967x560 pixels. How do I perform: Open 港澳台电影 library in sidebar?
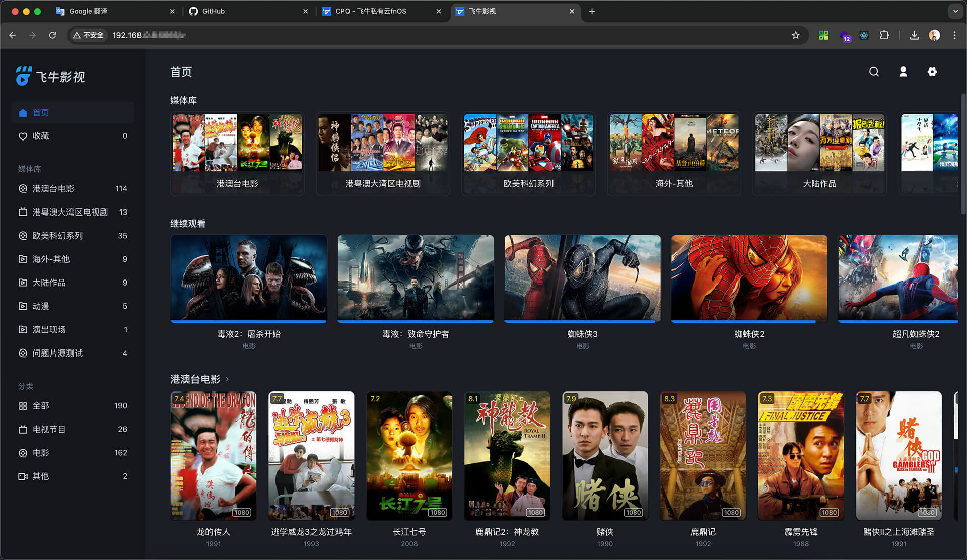73,188
